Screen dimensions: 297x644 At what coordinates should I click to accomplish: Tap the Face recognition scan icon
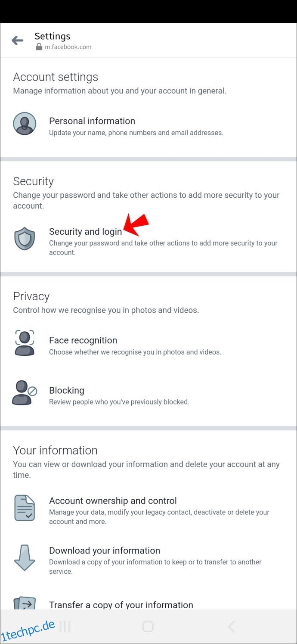point(24,342)
